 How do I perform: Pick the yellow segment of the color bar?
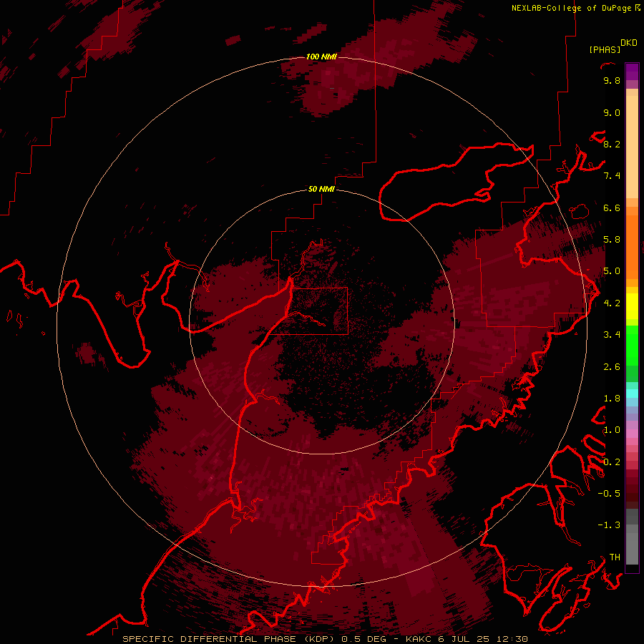click(632, 306)
